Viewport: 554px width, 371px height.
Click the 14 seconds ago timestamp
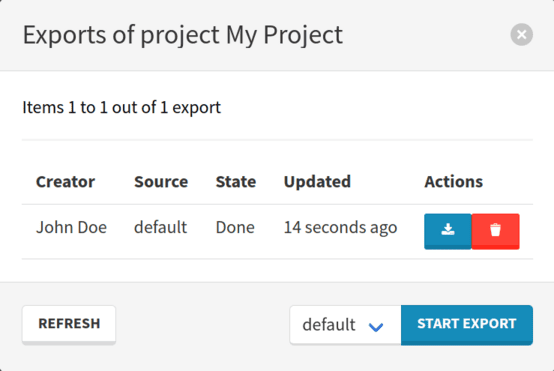[341, 228]
